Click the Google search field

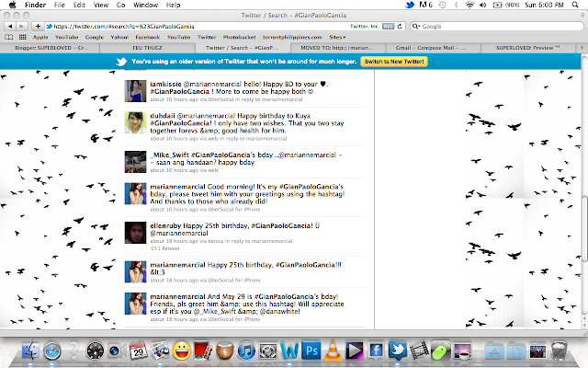[497, 27]
